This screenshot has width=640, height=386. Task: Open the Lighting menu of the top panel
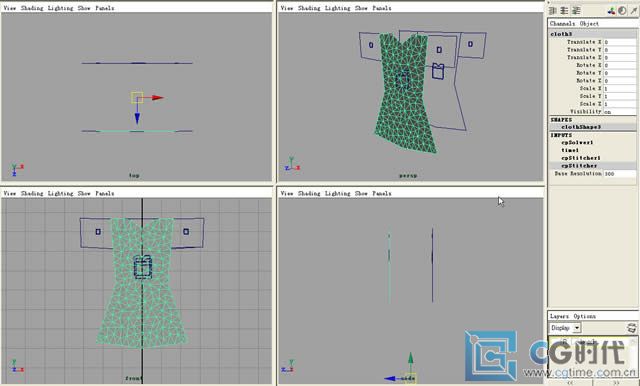point(60,8)
